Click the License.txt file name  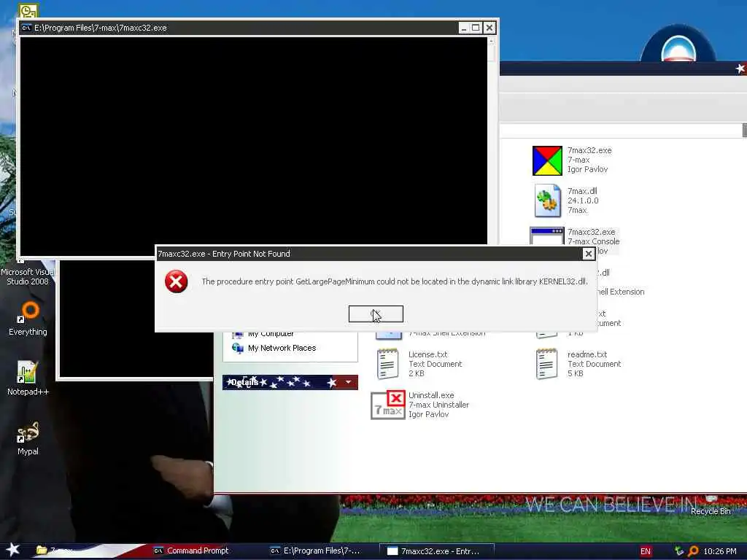427,354
